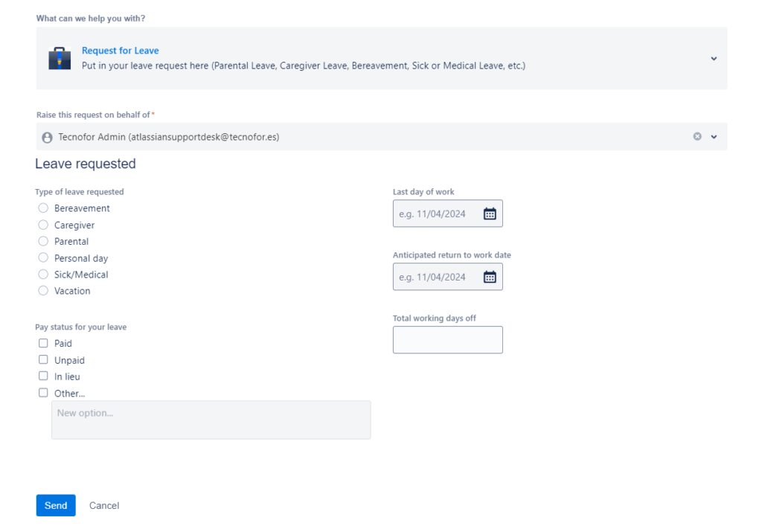Open calendar picker for Last day of work

[490, 214]
